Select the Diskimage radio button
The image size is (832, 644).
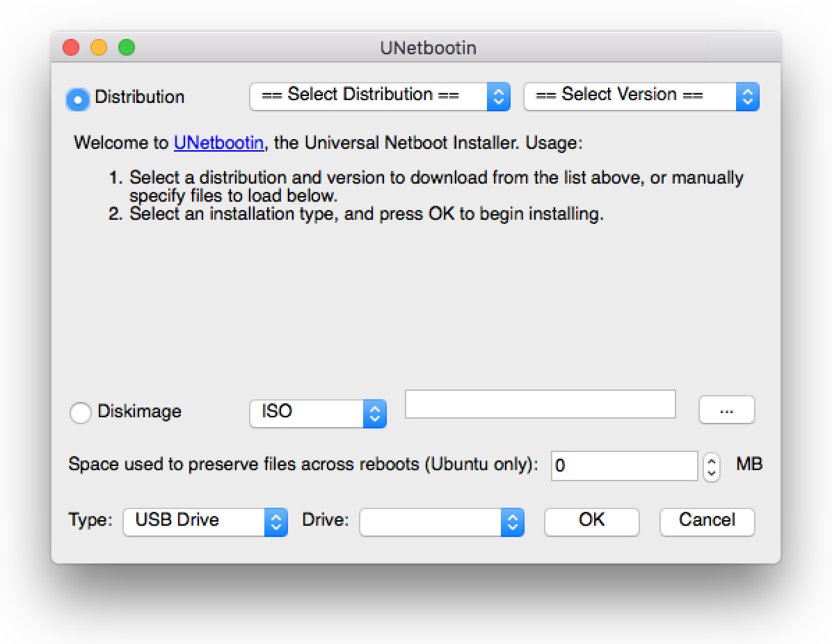coord(81,412)
